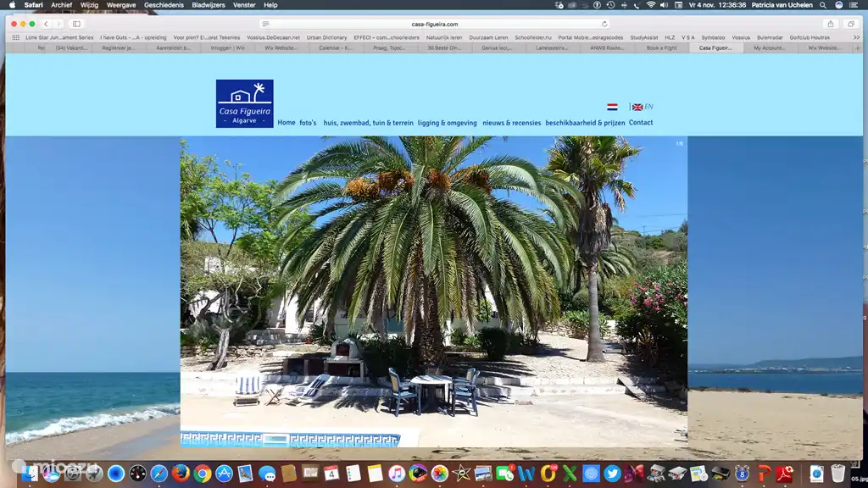Toggle the Safari sidebar button

click(76, 25)
